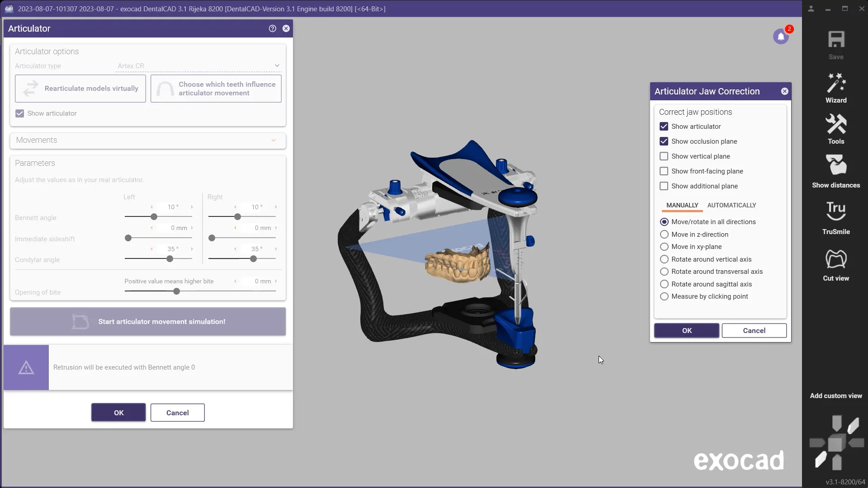868x488 pixels.
Task: Uncheck Show occlusion plane
Action: pos(664,141)
